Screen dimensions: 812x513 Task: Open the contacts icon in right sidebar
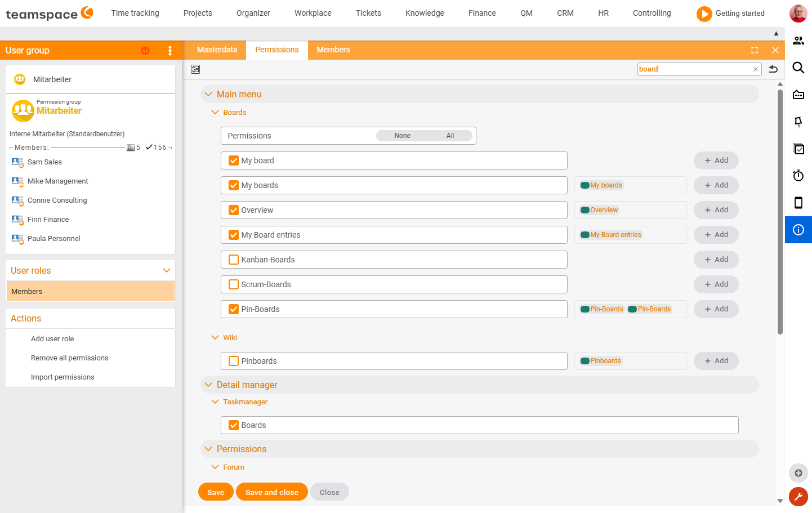click(x=798, y=41)
